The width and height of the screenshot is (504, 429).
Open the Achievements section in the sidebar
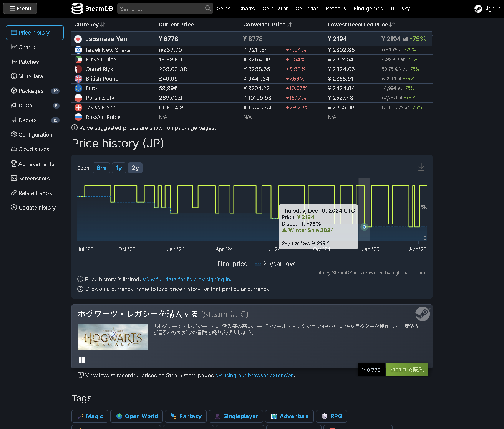click(x=36, y=163)
